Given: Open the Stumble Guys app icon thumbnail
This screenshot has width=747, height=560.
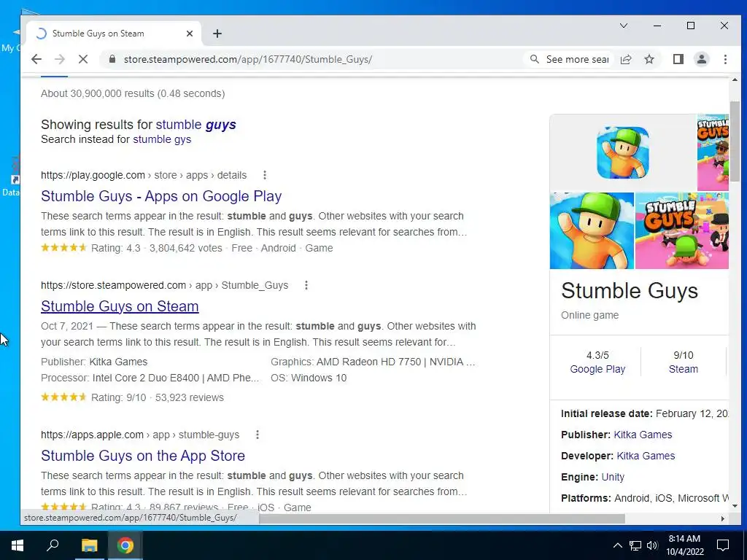Looking at the screenshot, I should 623,152.
